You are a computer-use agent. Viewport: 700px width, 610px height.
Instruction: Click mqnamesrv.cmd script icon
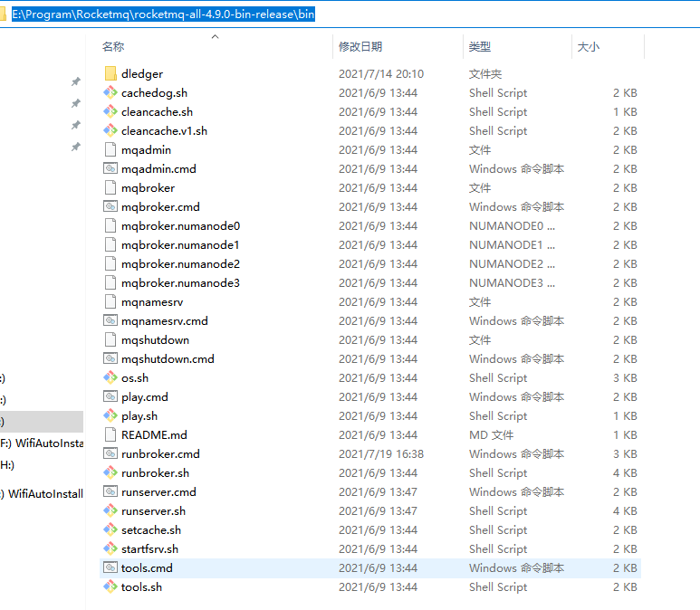click(110, 321)
